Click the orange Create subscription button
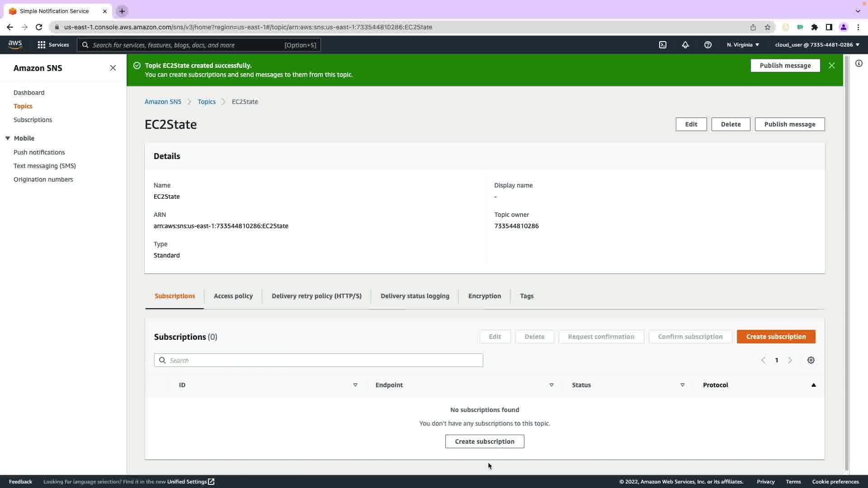This screenshot has width=868, height=488. (x=776, y=337)
